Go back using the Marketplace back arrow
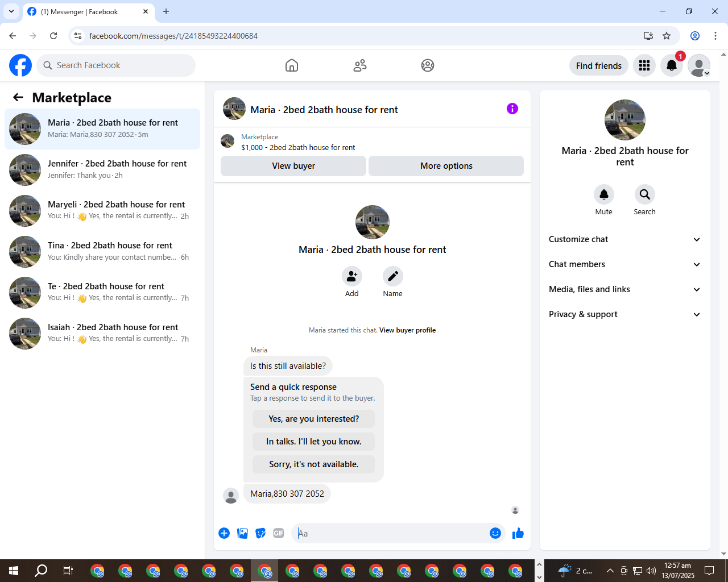Image resolution: width=728 pixels, height=582 pixels. click(x=18, y=97)
